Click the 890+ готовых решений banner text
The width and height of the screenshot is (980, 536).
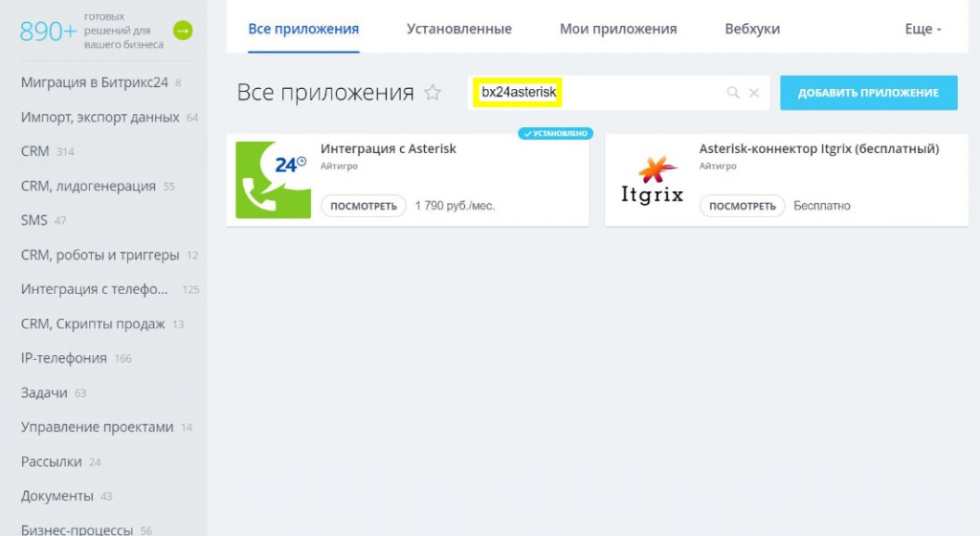(91, 31)
